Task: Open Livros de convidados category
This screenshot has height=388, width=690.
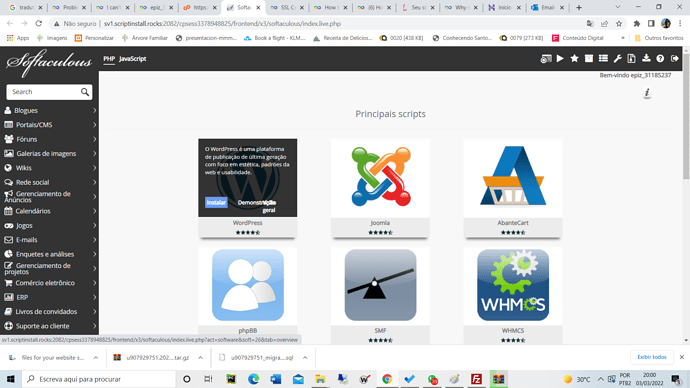Action: click(49, 311)
